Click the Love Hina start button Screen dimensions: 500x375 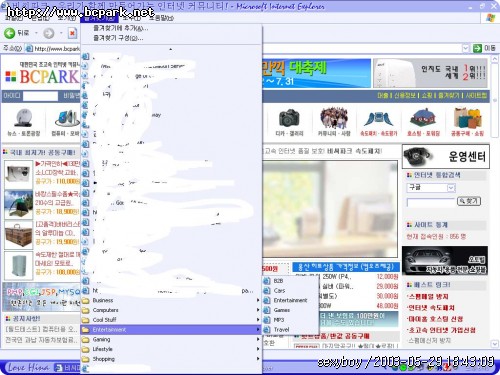27,367
